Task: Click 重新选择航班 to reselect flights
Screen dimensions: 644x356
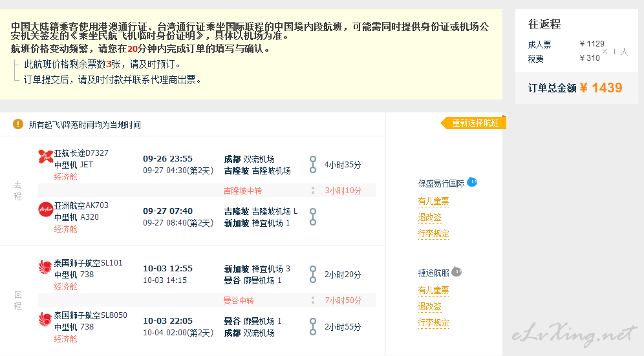Action: pyautogui.click(x=475, y=123)
